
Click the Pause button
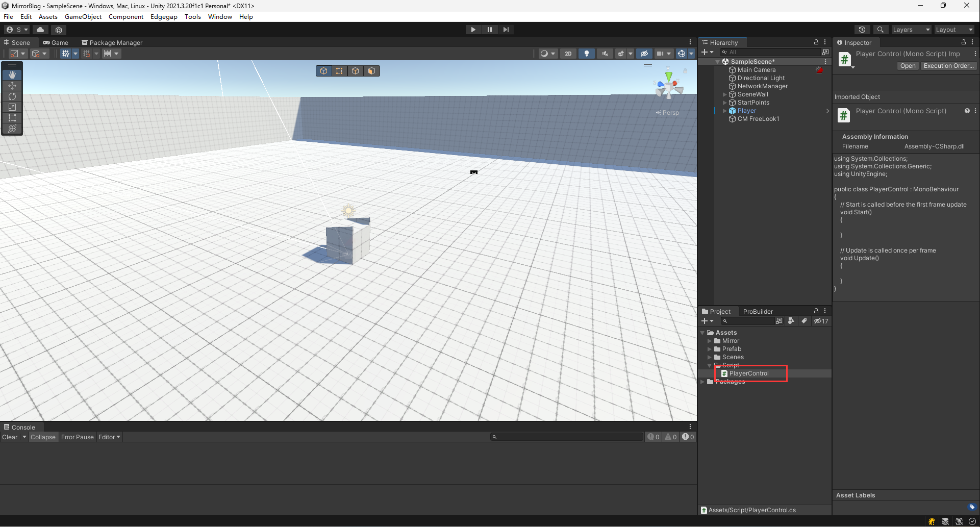490,30
